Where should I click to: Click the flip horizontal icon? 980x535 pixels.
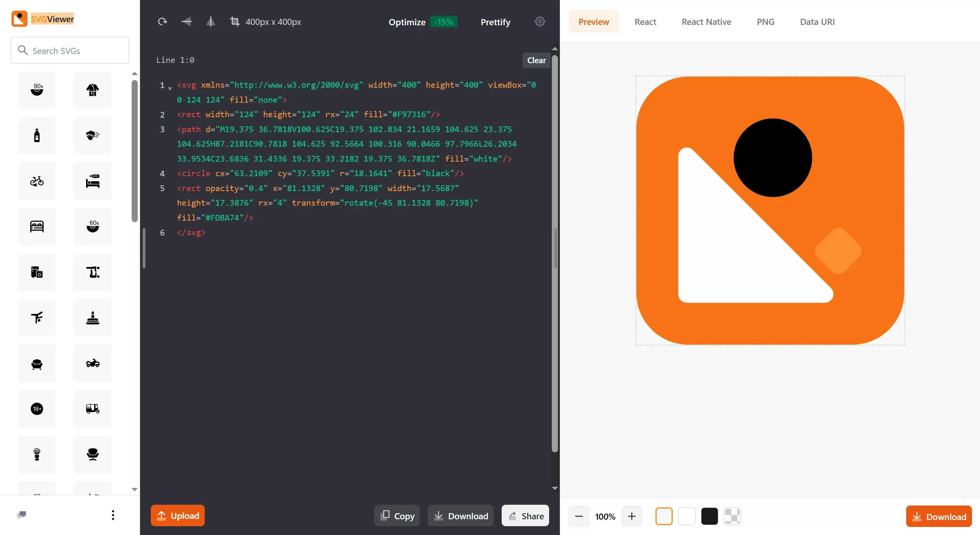click(x=186, y=22)
